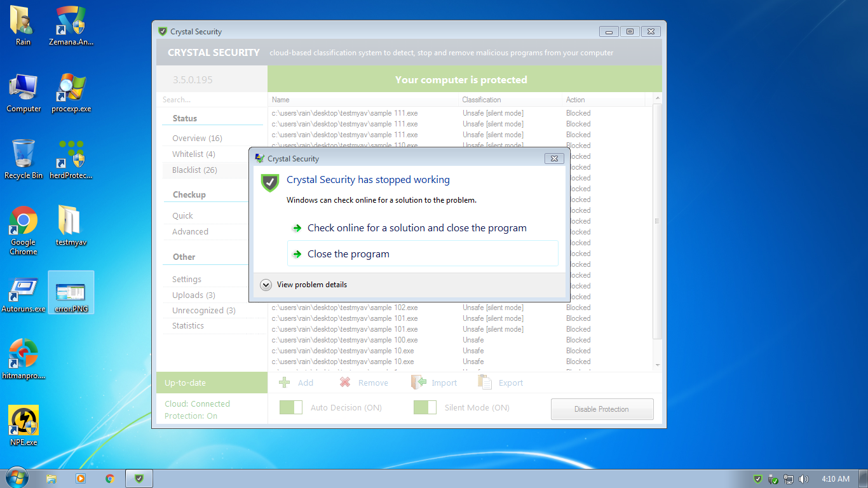The width and height of the screenshot is (868, 488).
Task: Sort the list by Classification column header
Action: [511, 100]
